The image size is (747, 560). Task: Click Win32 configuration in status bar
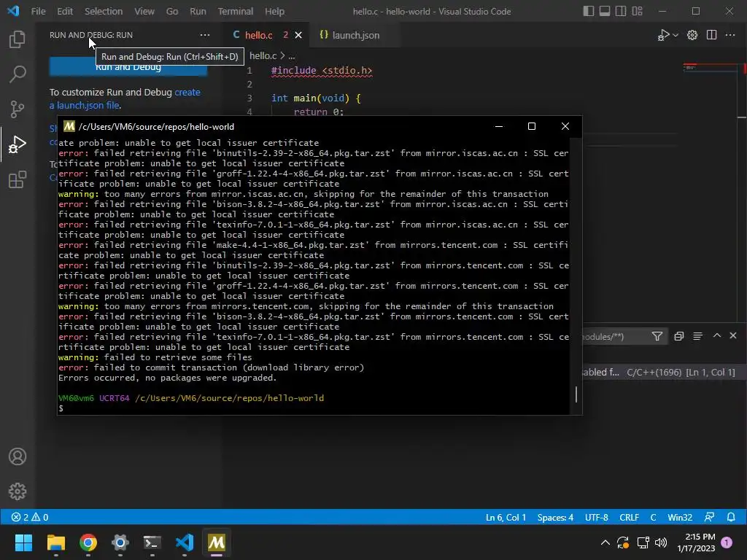680,517
